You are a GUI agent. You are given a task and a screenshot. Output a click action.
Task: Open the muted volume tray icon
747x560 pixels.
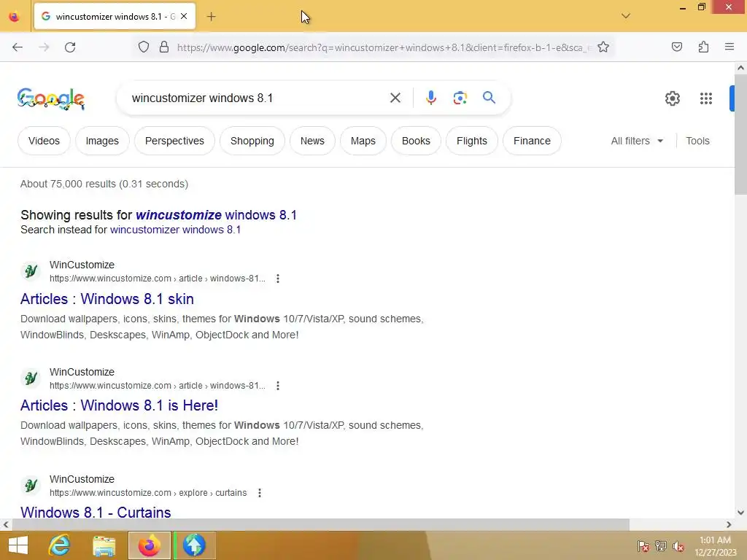point(678,546)
